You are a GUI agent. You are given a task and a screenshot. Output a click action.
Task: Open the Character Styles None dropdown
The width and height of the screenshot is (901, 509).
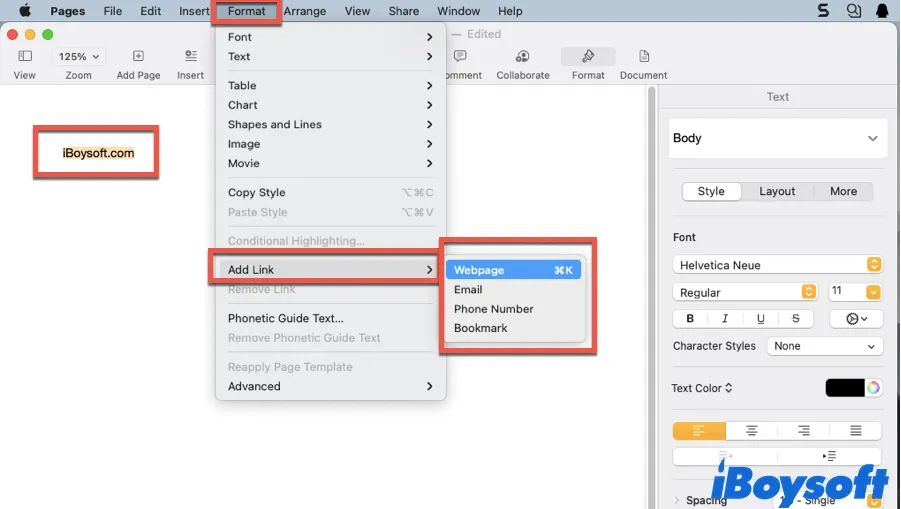824,346
